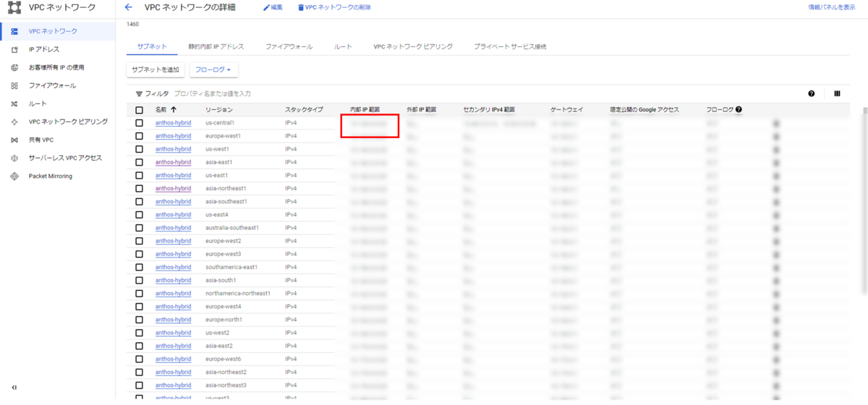868x405 pixels.
Task: Switch to the ルート tab
Action: coord(343,46)
